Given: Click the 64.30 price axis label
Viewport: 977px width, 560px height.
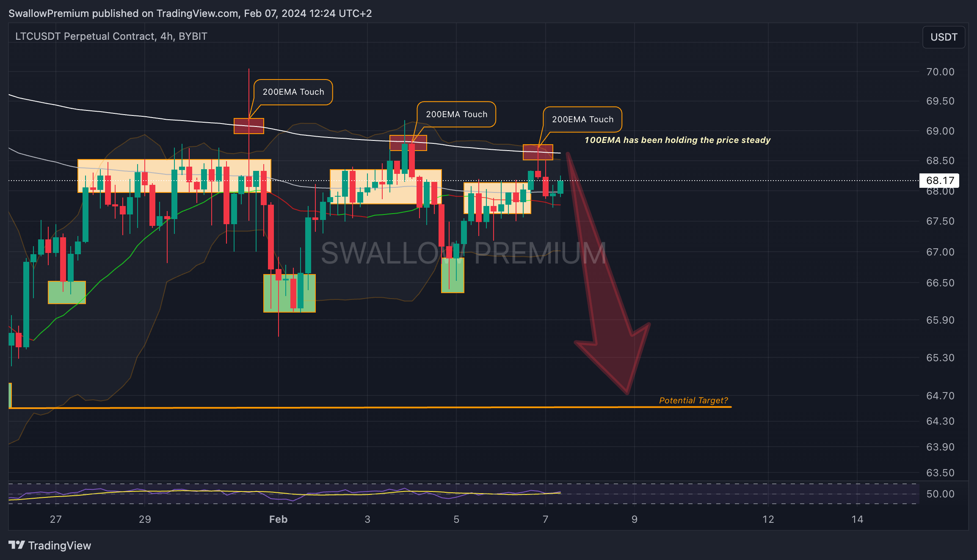Looking at the screenshot, I should pyautogui.click(x=940, y=421).
